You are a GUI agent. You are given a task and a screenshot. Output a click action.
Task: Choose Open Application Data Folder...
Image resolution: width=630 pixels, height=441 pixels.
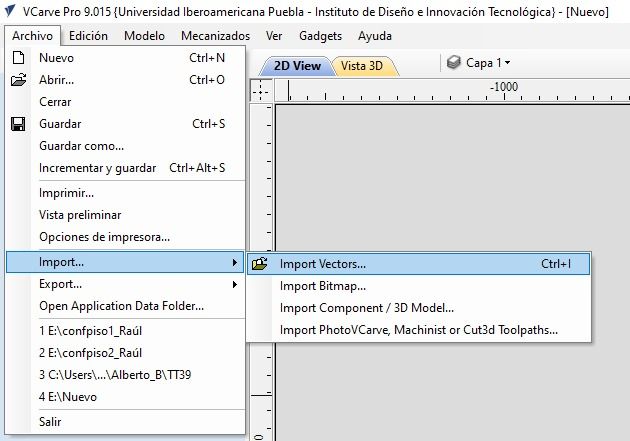(125, 306)
